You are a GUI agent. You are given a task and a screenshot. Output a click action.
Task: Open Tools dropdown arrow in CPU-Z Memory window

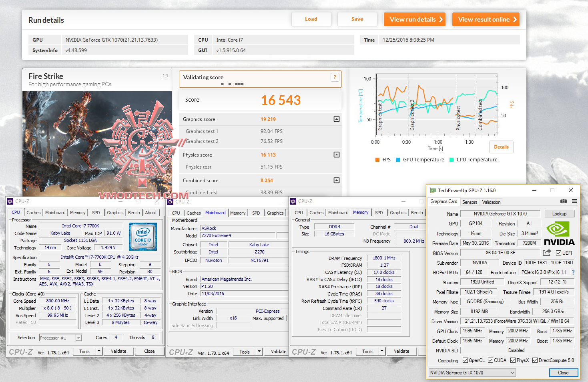pyautogui.click(x=382, y=351)
